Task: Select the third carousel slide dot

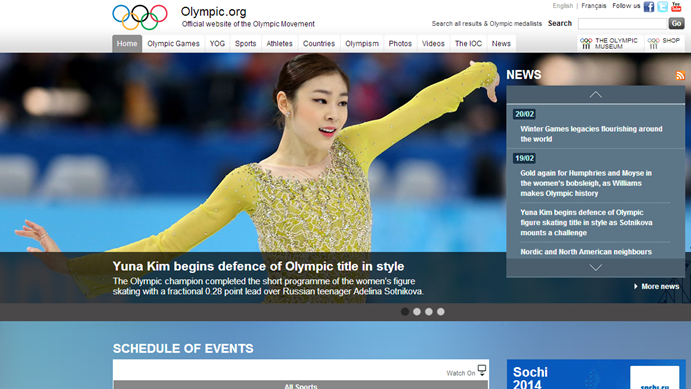Action: [429, 311]
